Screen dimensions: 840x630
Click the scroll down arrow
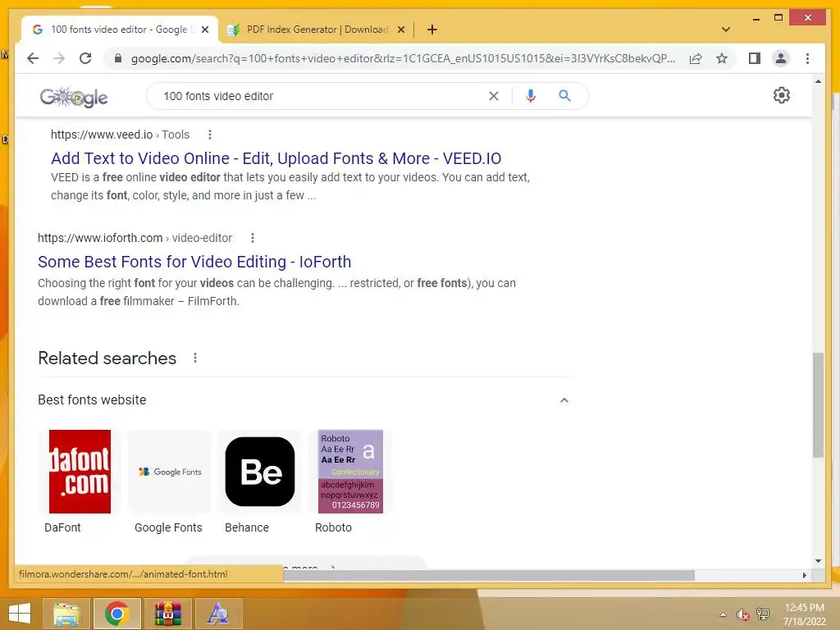(818, 561)
